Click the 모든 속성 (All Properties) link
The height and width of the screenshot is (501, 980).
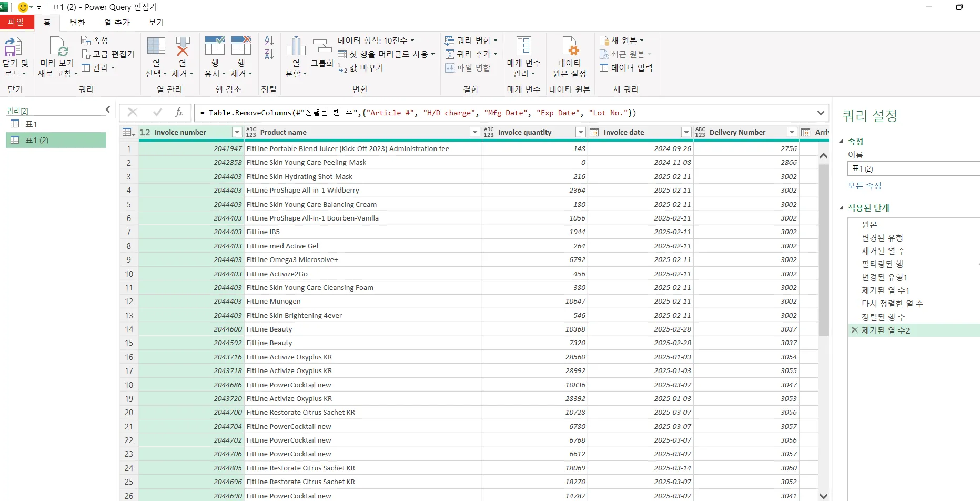coord(864,186)
